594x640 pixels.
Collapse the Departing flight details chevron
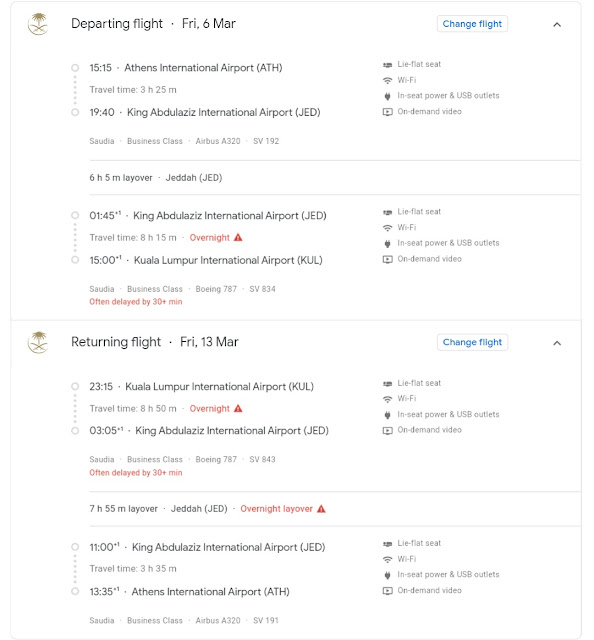[x=557, y=24]
